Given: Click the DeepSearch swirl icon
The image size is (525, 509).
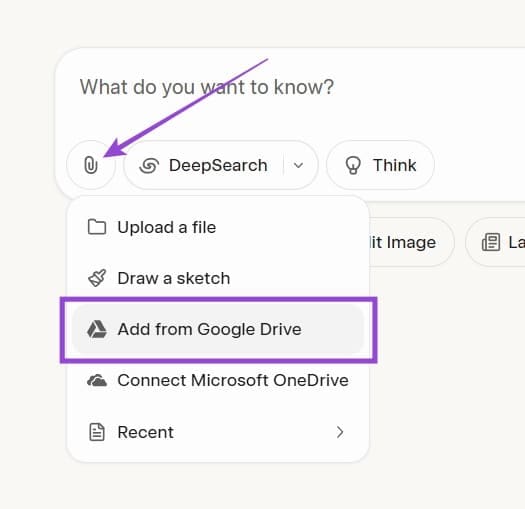Looking at the screenshot, I should point(149,165).
